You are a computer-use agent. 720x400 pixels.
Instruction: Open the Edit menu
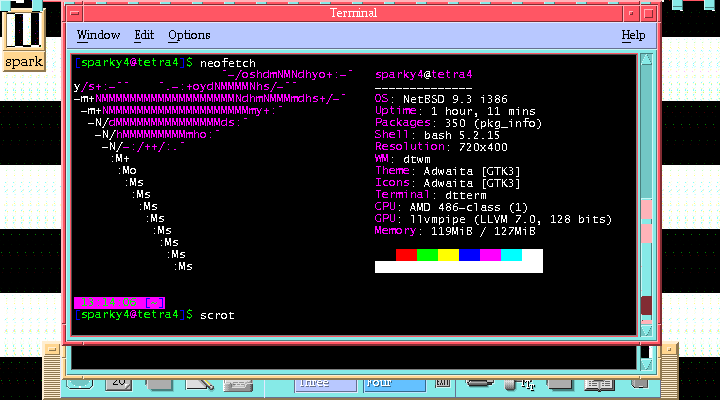click(x=144, y=35)
